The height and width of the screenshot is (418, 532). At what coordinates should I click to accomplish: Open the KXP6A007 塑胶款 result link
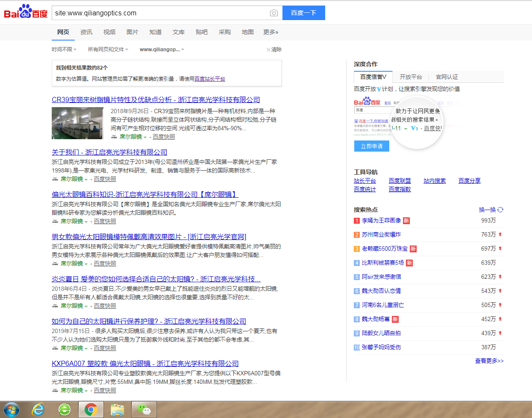(145, 363)
